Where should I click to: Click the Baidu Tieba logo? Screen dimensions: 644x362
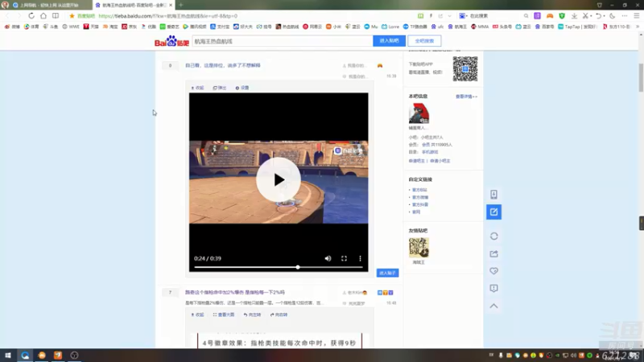(x=171, y=41)
